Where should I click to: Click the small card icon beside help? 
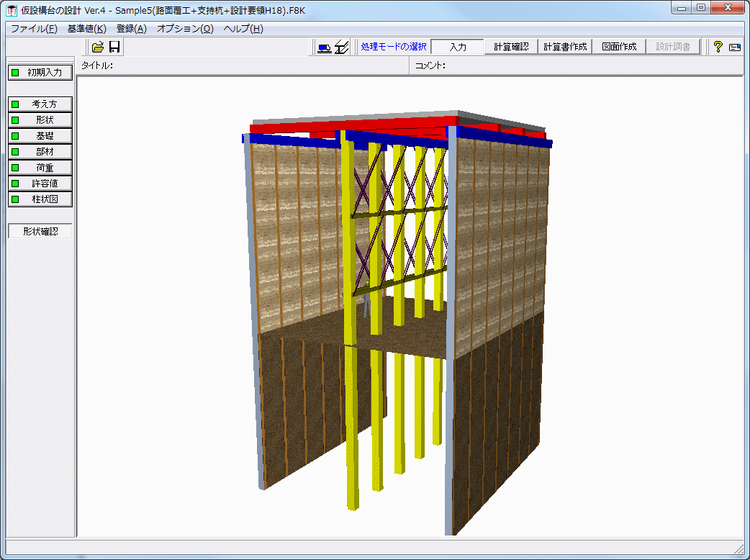(734, 47)
